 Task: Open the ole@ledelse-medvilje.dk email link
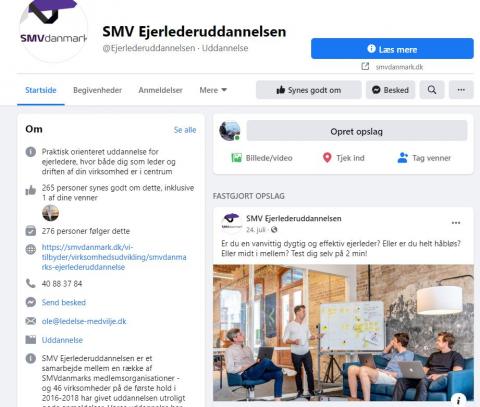84,321
